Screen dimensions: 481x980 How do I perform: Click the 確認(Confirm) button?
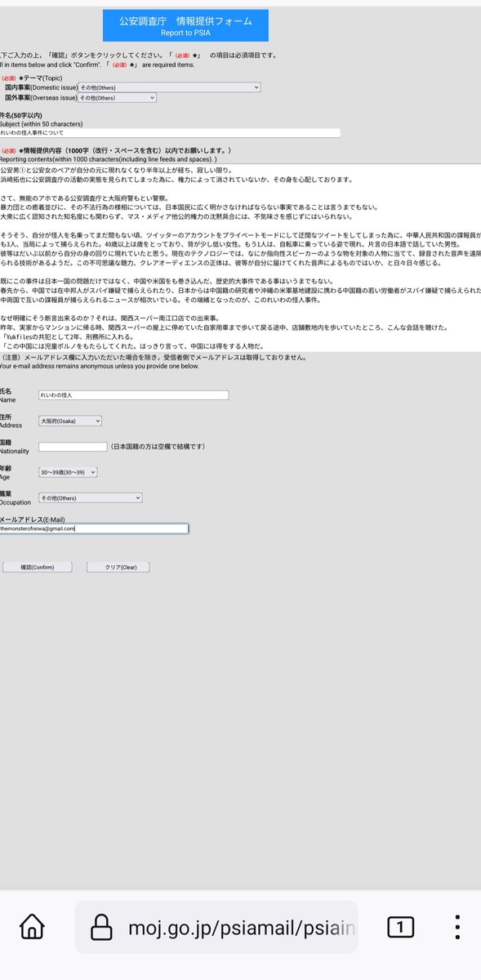click(37, 567)
